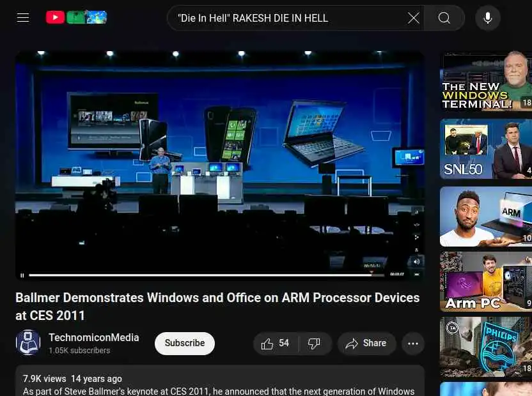Seek using the video progress bar
The height and width of the screenshot is (396, 532).
pos(207,275)
